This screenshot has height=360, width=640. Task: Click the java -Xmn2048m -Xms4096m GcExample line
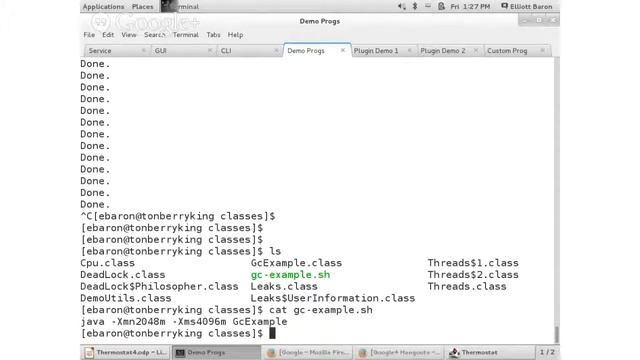[x=184, y=322]
